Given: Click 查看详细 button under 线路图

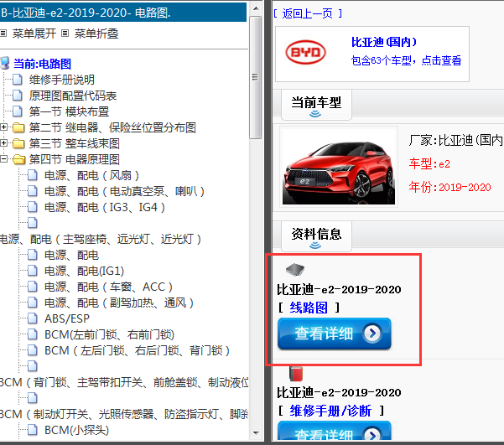Looking at the screenshot, I should [x=335, y=334].
